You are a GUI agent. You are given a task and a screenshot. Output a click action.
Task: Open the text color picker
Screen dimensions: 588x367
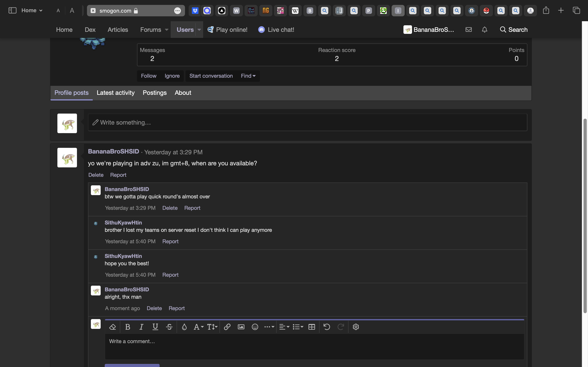click(184, 327)
